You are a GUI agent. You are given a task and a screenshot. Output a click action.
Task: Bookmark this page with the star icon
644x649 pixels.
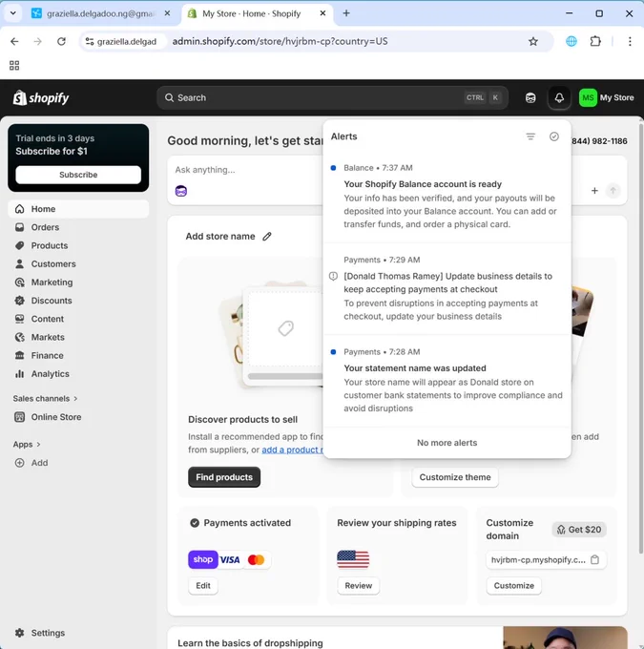pyautogui.click(x=533, y=41)
